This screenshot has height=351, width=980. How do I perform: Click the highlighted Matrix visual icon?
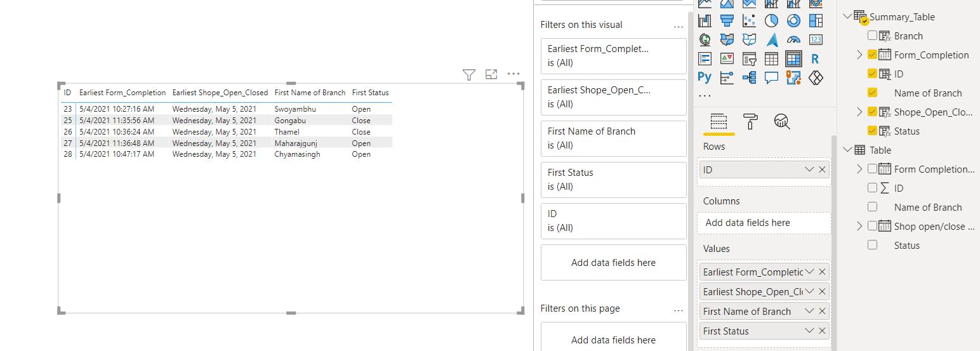click(x=793, y=59)
